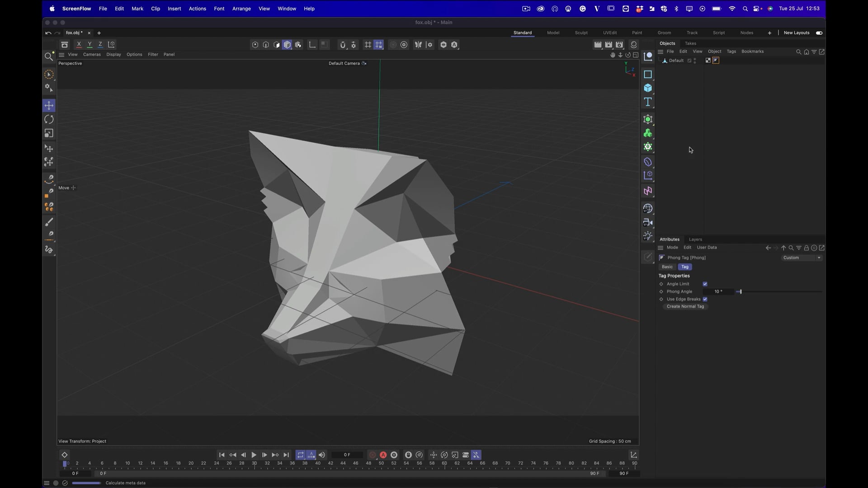
Task: Activate Gouraud shading mode icon in viewport toolbar
Action: click(287, 44)
